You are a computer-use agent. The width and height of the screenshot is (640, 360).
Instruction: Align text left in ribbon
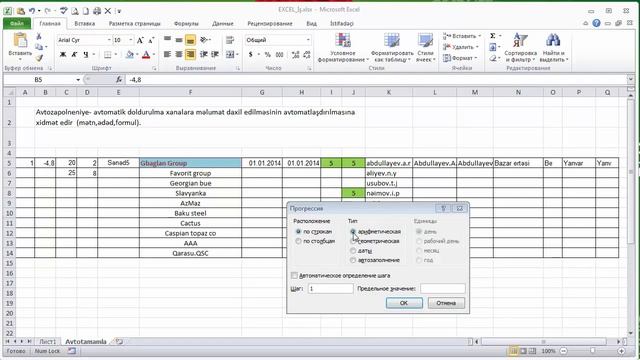point(167,54)
